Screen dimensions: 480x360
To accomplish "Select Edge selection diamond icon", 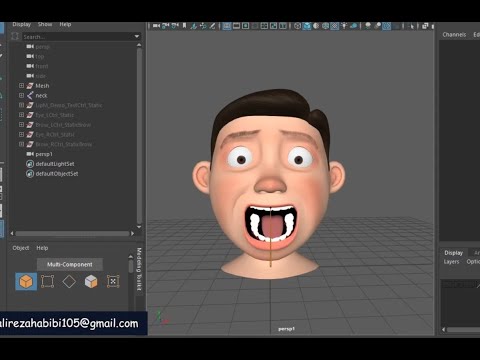I will pyautogui.click(x=69, y=282).
